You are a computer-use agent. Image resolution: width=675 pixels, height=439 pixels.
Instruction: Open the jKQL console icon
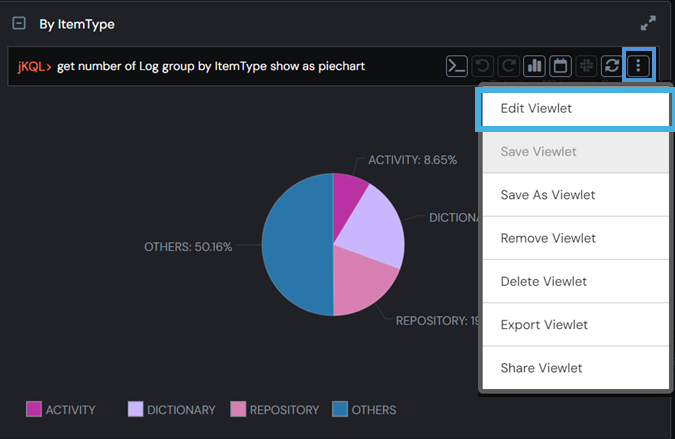pos(456,66)
